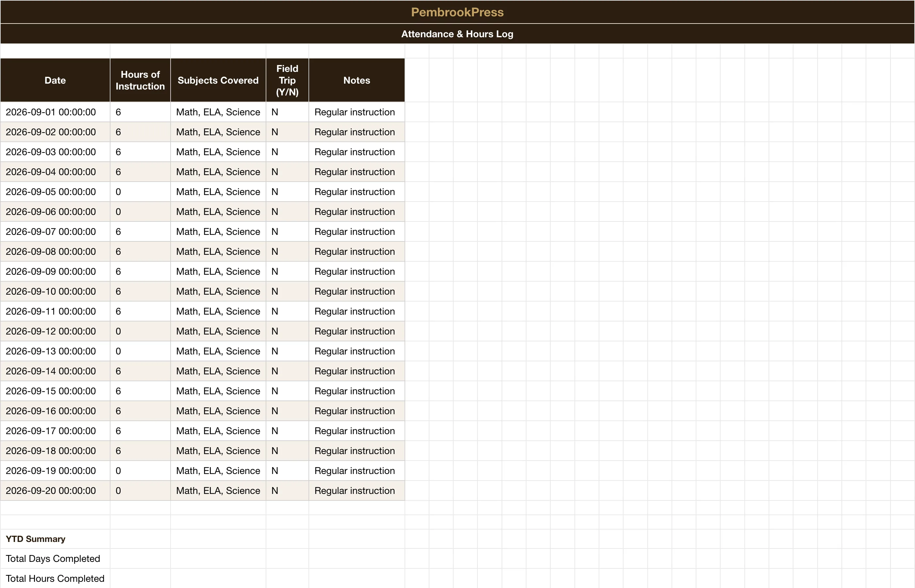Select hours value 0 for 2026-09-06

click(140, 212)
